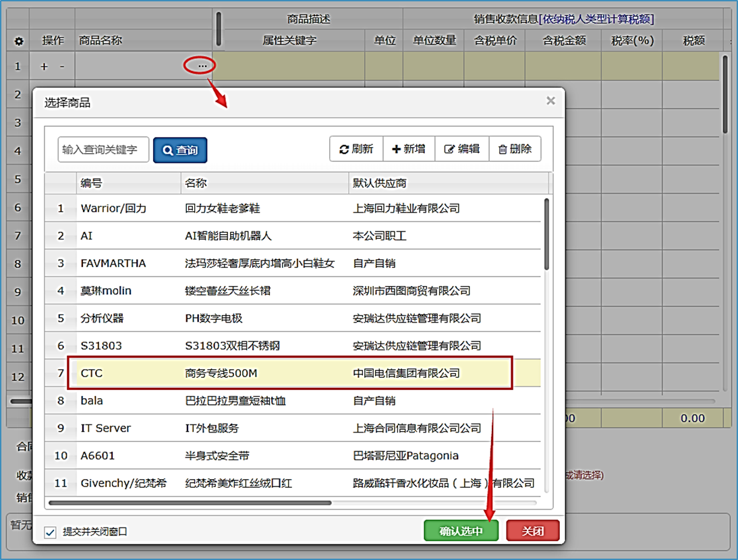Select the AI智能自助机器人 row
Image resolution: width=738 pixels, height=560 pixels.
click(x=293, y=235)
